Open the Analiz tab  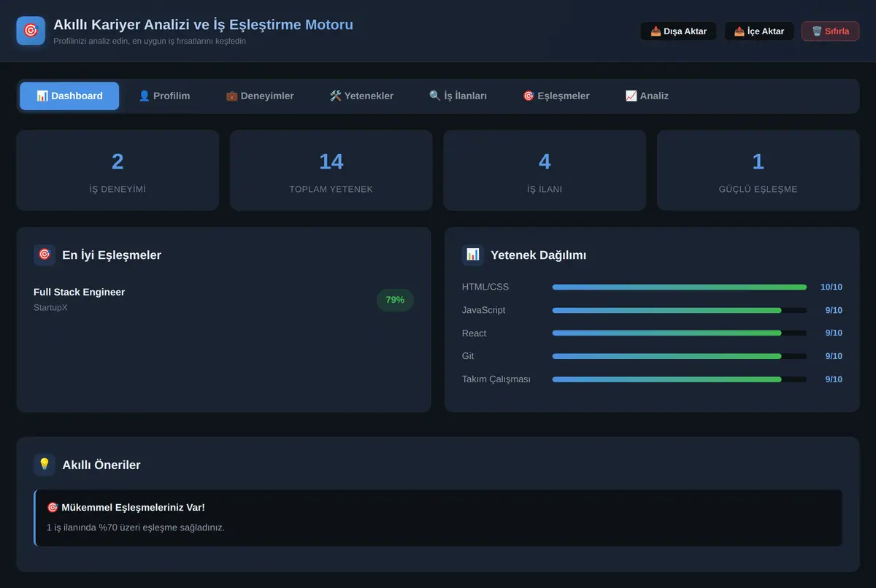[x=647, y=96]
